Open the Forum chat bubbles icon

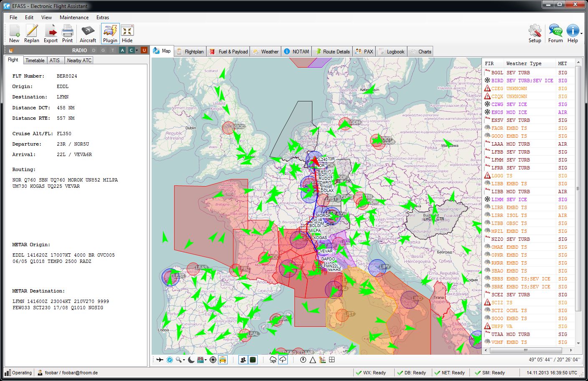[x=555, y=33]
